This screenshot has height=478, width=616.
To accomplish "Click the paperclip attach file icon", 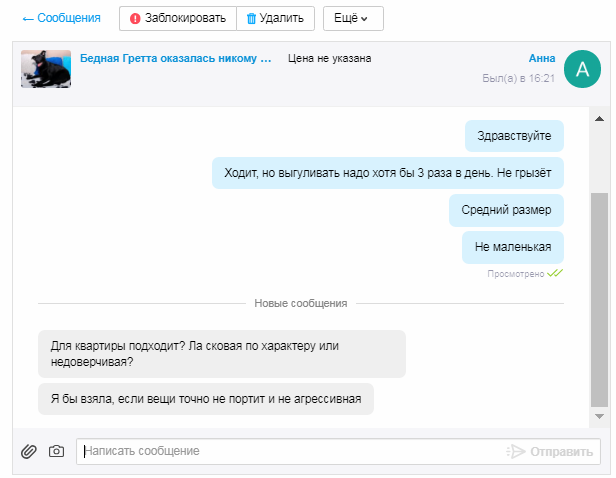I will 29,451.
